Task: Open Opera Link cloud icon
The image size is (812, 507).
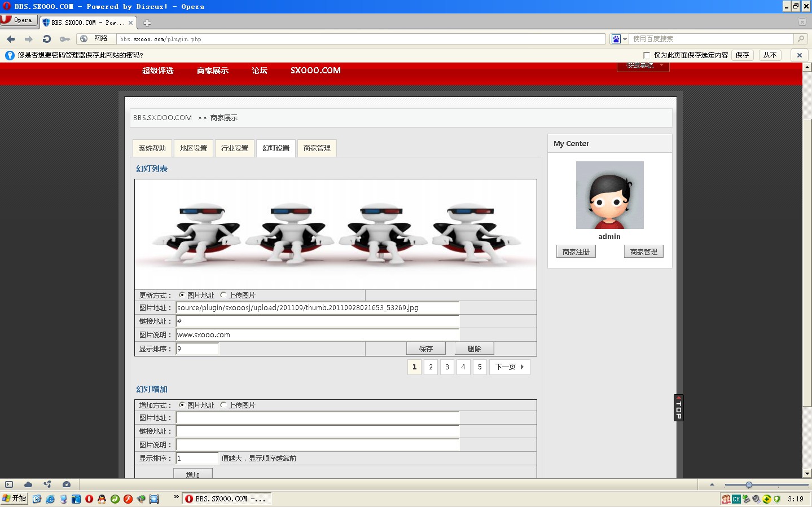Action: click(x=28, y=484)
